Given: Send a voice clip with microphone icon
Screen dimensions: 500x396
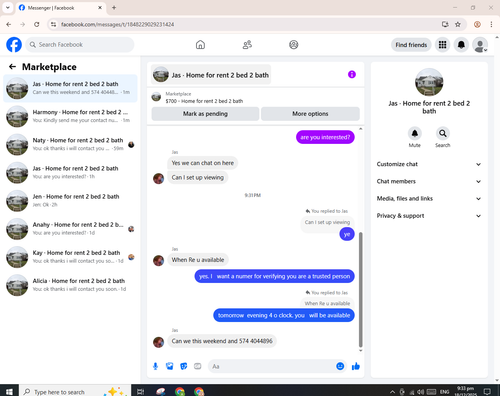Looking at the screenshot, I should [155, 366].
